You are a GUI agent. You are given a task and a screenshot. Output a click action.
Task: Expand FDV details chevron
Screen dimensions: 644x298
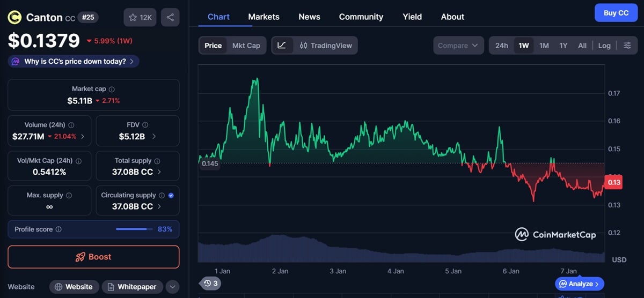pyautogui.click(x=154, y=137)
